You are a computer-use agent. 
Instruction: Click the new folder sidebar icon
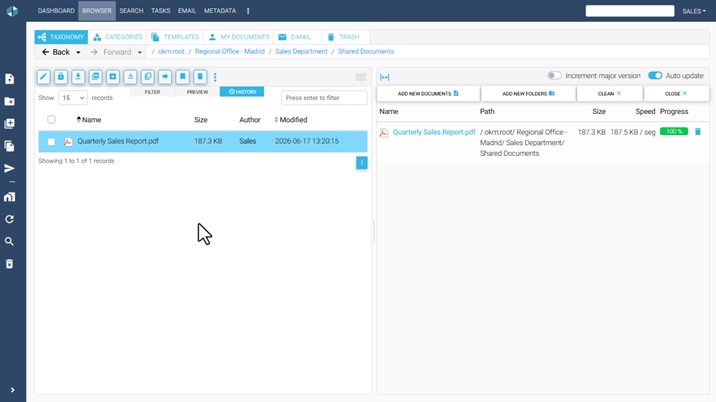(10, 101)
